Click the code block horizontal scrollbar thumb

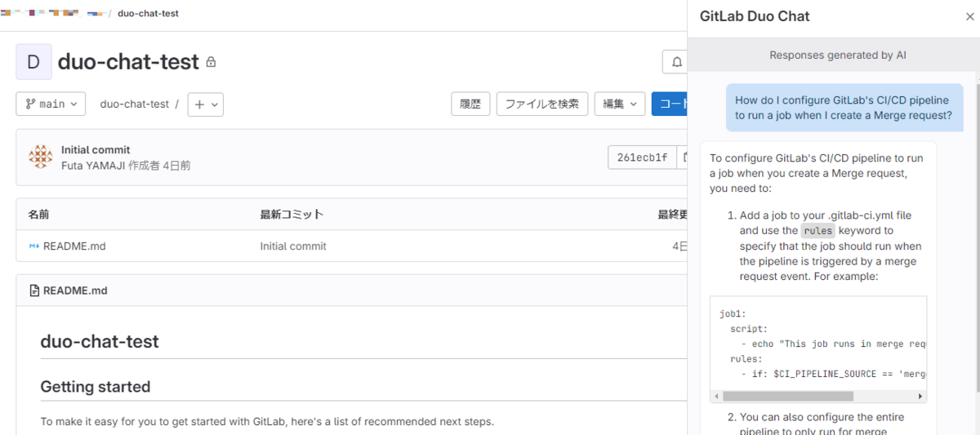(787, 396)
